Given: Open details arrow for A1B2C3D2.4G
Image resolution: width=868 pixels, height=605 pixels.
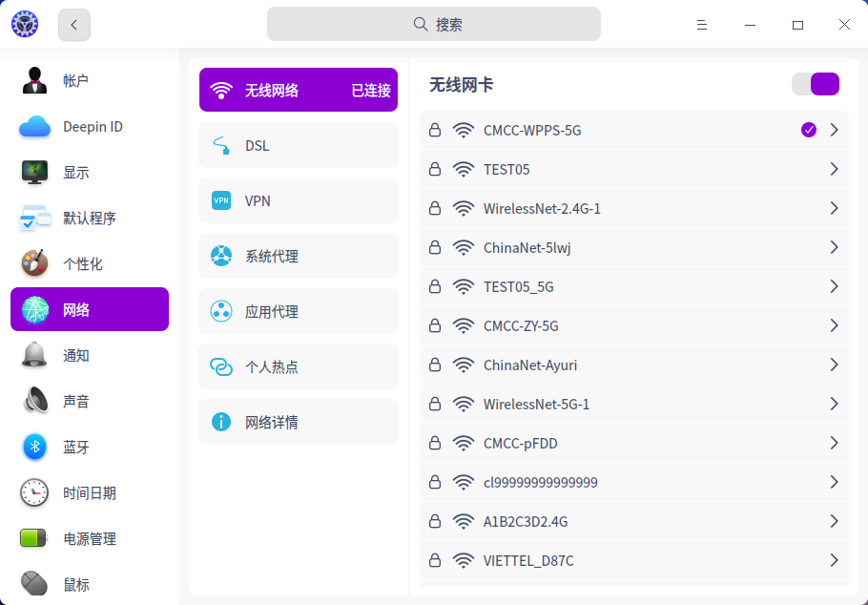Looking at the screenshot, I should (x=835, y=521).
